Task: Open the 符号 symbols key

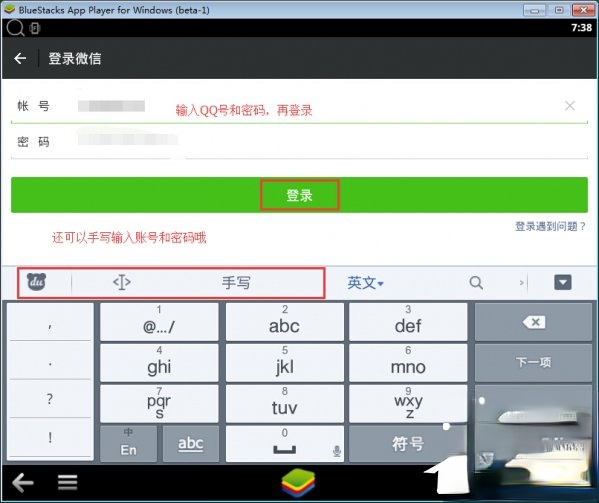Action: point(408,444)
